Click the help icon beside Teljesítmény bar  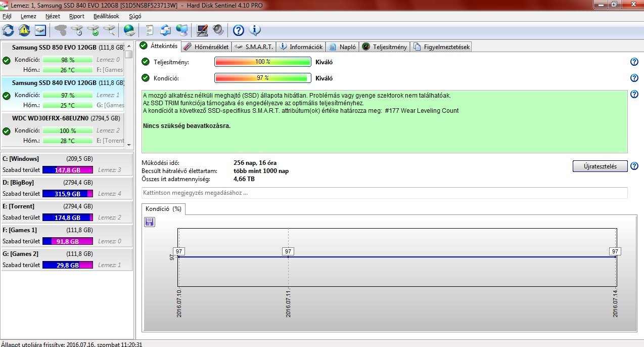pos(634,62)
